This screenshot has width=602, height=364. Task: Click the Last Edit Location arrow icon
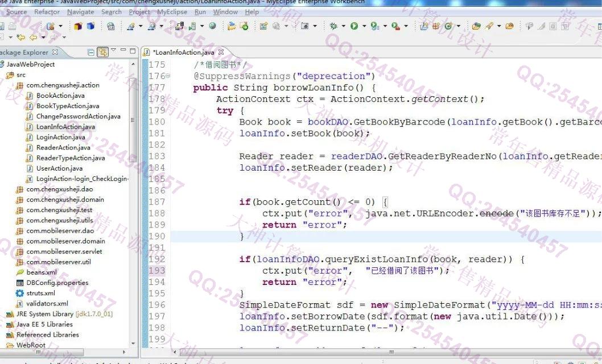tap(21, 38)
